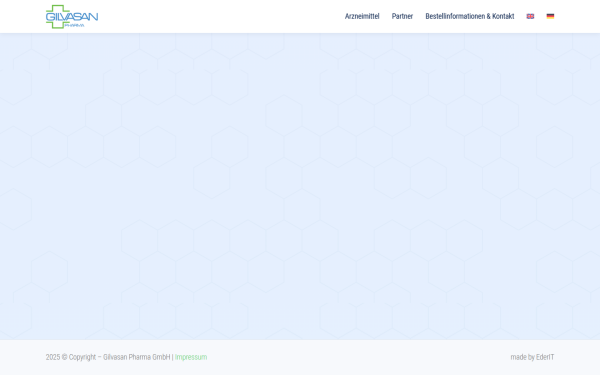Open the Arzneimittel menu item
Viewport: 600px width, 375px height.
click(362, 16)
